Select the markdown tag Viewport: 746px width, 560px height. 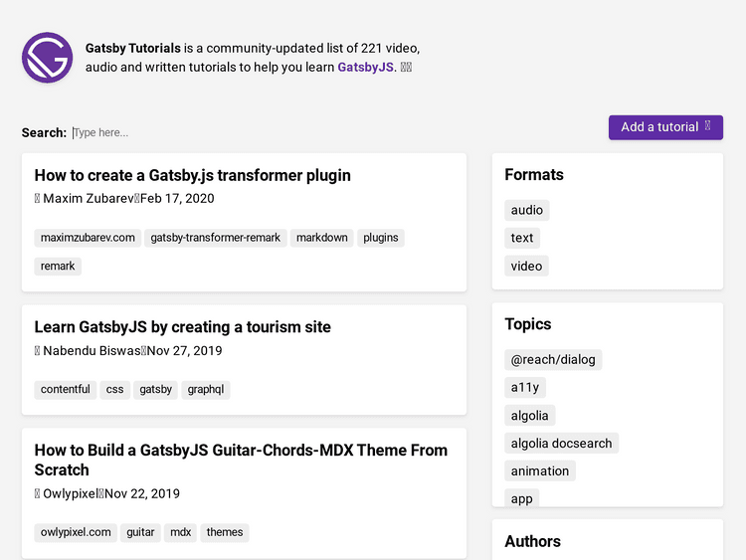[321, 238]
